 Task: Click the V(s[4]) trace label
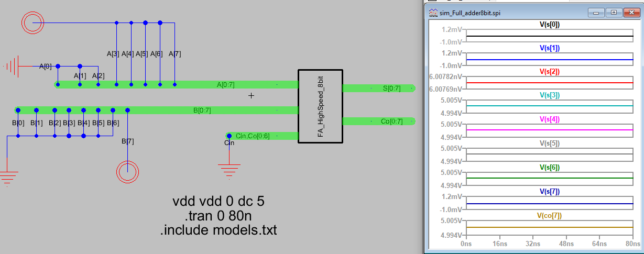[550, 119]
